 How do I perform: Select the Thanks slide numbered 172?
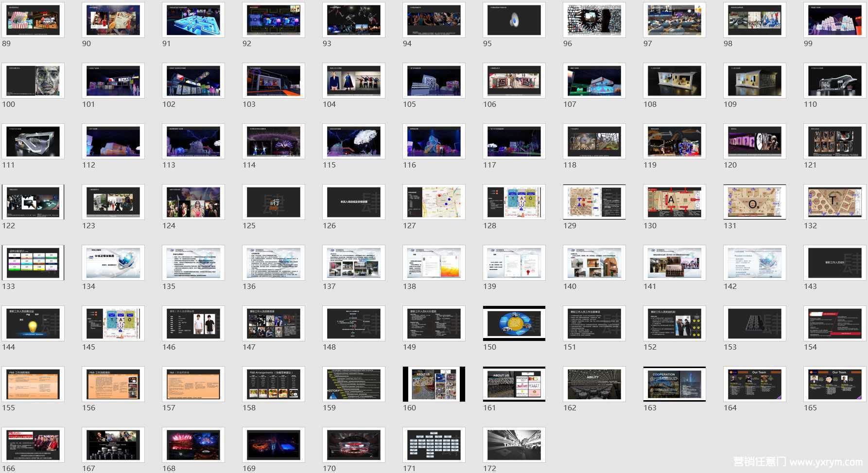[514, 445]
